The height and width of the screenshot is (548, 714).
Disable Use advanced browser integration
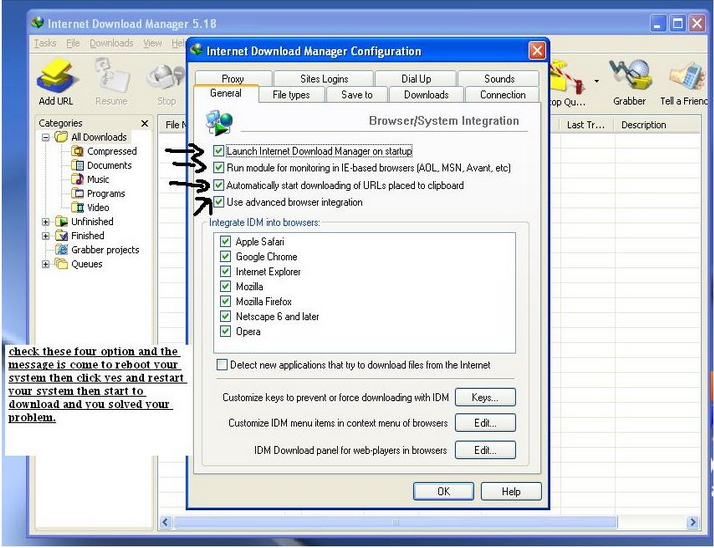pos(220,203)
